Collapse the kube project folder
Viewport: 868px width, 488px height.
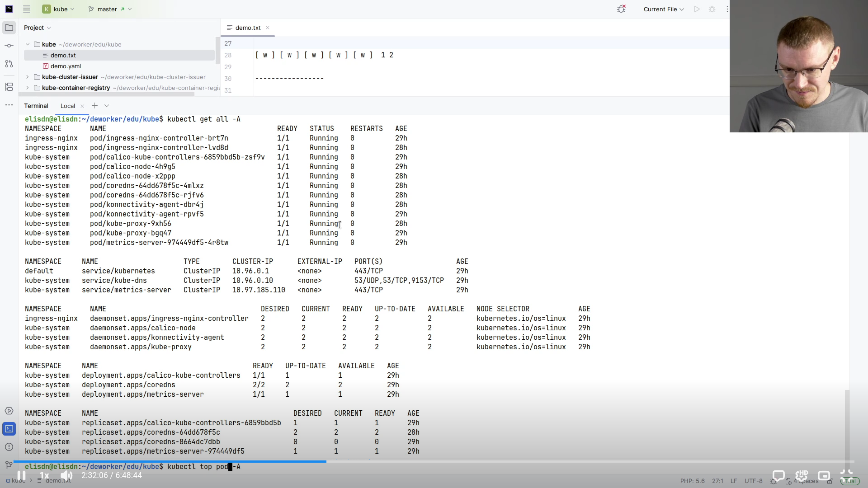point(28,44)
